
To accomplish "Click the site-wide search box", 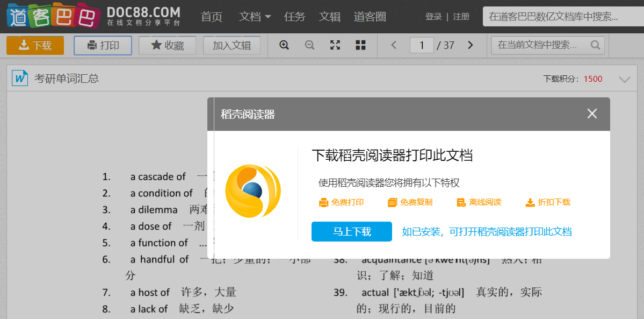I will coord(563,17).
